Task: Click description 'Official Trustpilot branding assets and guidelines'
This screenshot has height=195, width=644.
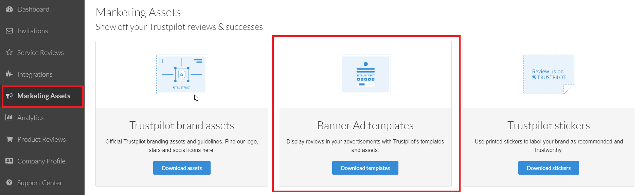Action: pyautogui.click(x=182, y=146)
